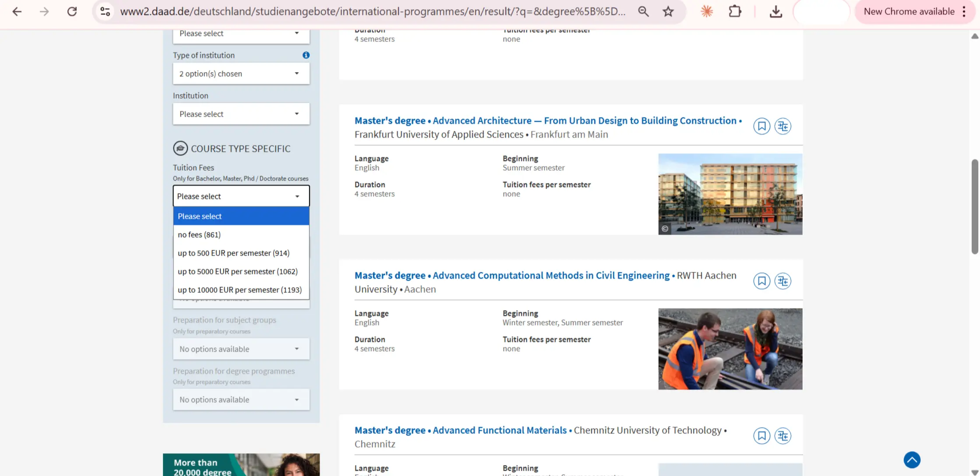
Task: Bookmark the Advanced Architecture programme
Action: tap(762, 126)
